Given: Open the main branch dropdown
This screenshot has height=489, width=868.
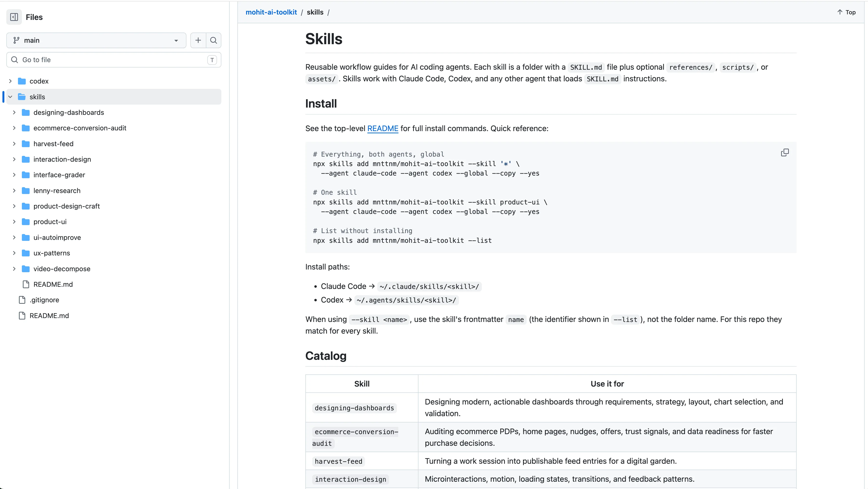Looking at the screenshot, I should [x=96, y=41].
